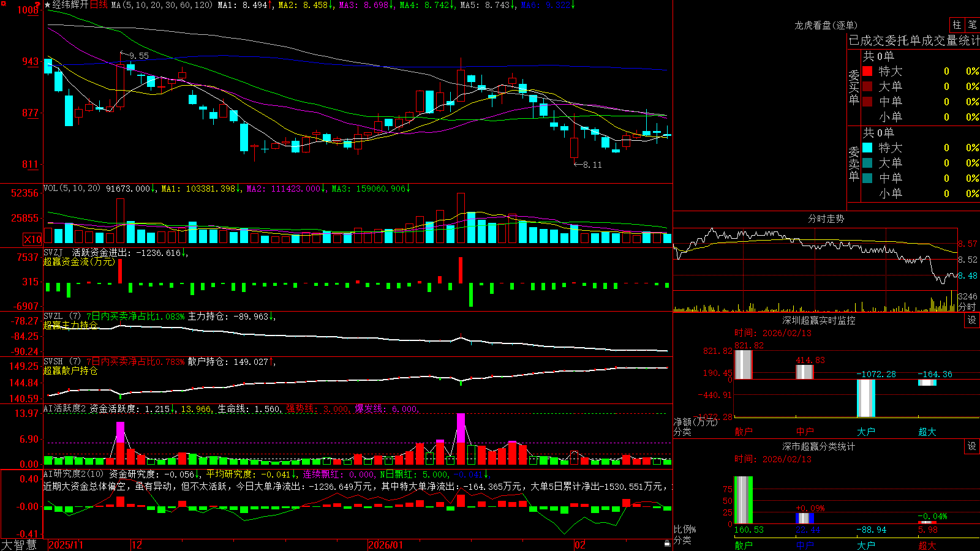Jump to the 2026/01 timeline marker
980x551 pixels.
[x=386, y=545]
